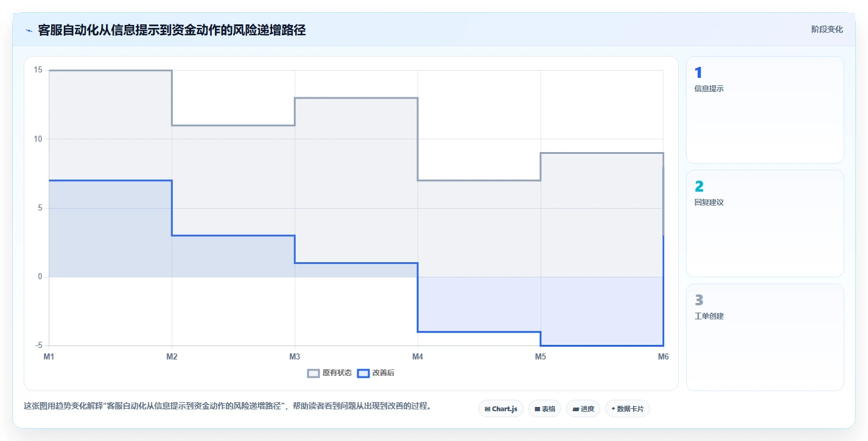Click the M5 x-axis label
Viewport: 868px width, 441px height.
click(541, 357)
